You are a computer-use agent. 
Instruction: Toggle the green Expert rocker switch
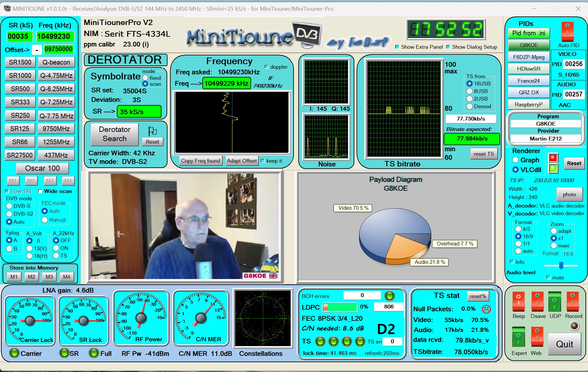tap(518, 337)
